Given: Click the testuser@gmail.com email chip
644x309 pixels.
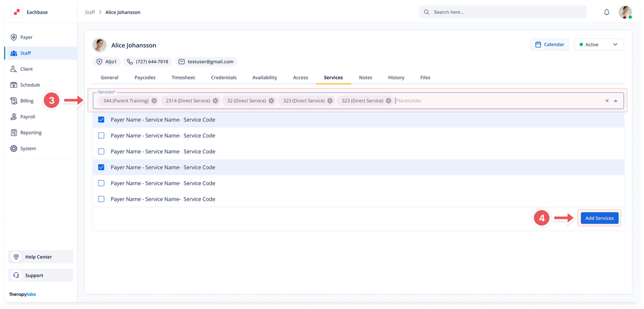Looking at the screenshot, I should point(206,62).
